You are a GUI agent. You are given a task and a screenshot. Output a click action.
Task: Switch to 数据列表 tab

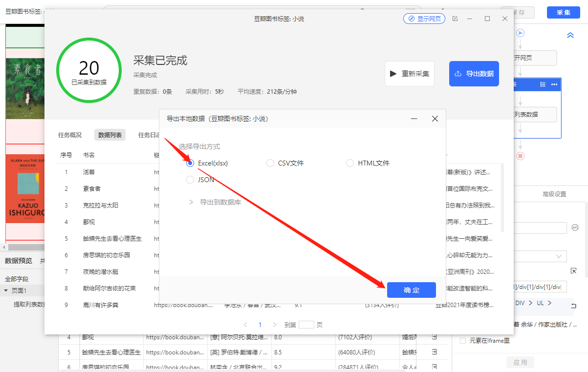(x=110, y=135)
